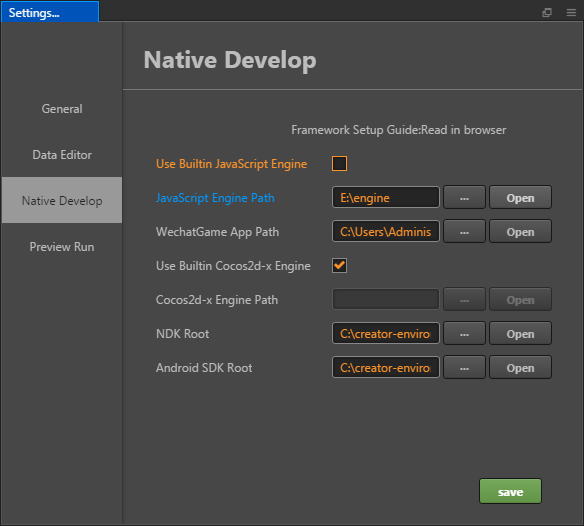
Task: Click the Android SDK Root path field
Action: [386, 367]
